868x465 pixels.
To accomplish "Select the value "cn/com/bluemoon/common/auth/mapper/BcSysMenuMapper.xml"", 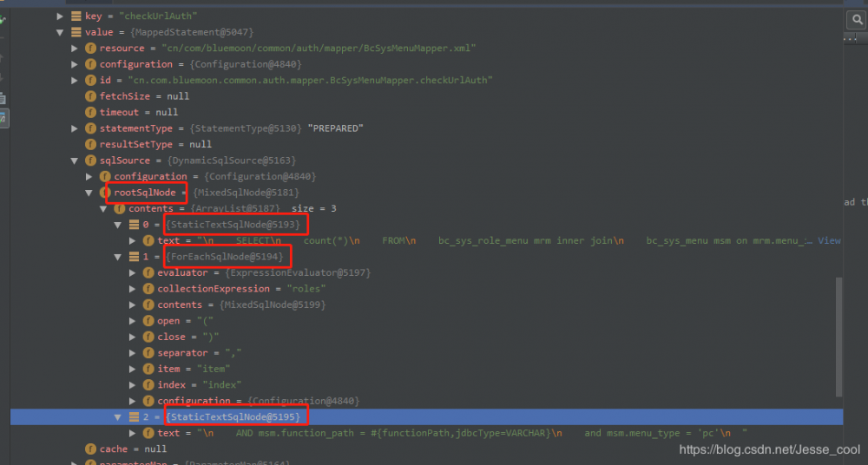I will (319, 49).
